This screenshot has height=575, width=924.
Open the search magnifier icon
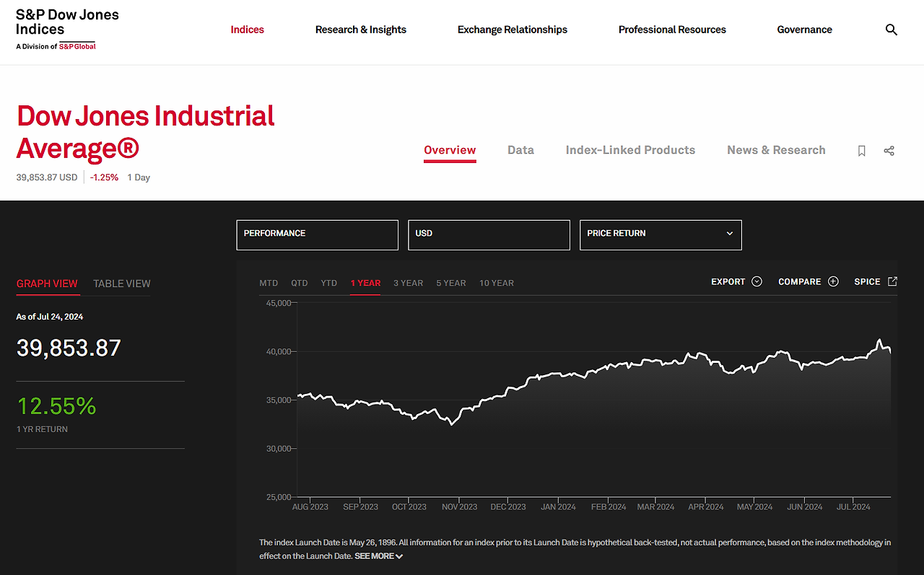point(892,30)
